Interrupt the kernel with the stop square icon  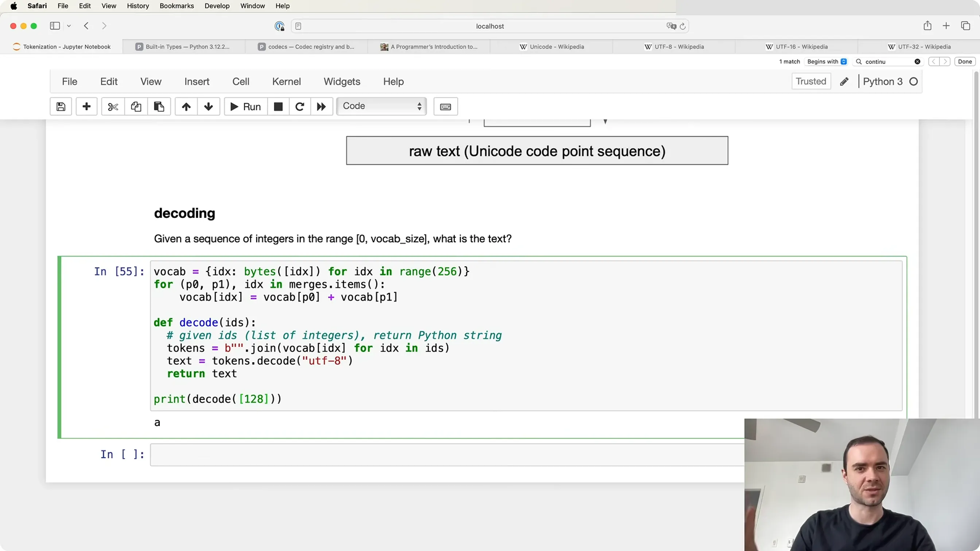279,107
